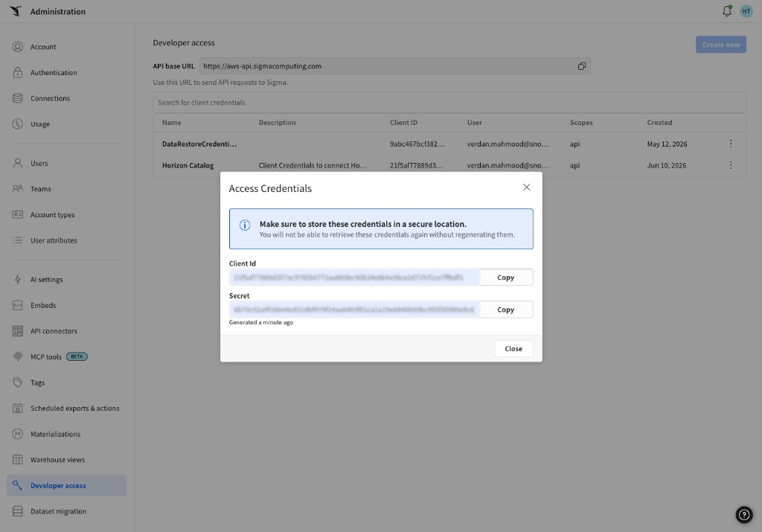The width and height of the screenshot is (762, 532).
Task: Click the Create new button
Action: 720,45
